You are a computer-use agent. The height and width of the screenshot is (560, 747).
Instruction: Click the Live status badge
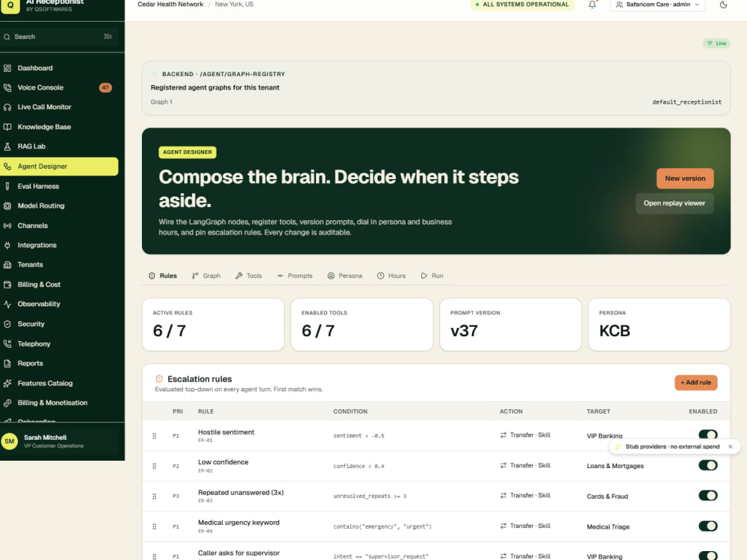pos(716,43)
